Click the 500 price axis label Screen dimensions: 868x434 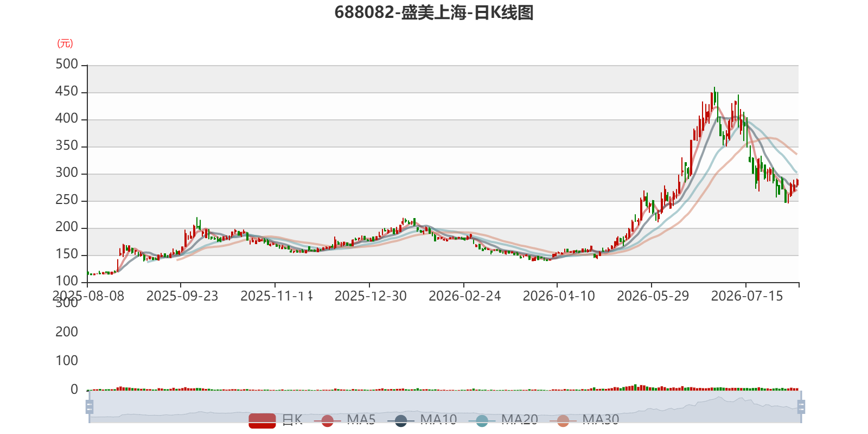click(67, 64)
